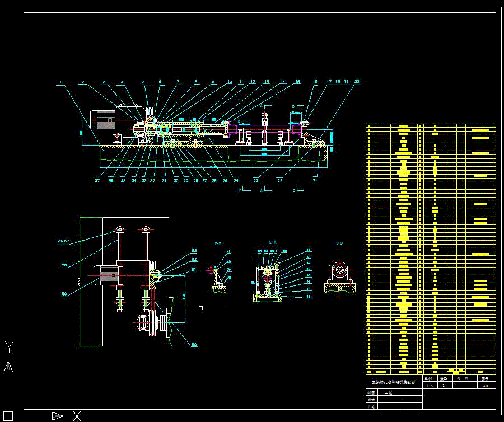This screenshot has height=422, width=504.
Task: Select part balloon number 4
Action: (x=122, y=82)
